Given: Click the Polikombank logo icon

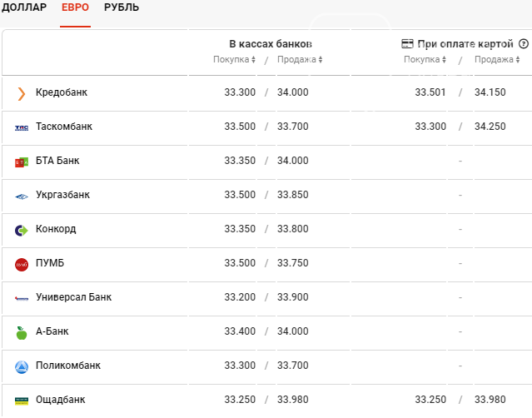Looking at the screenshot, I should pos(22,366).
